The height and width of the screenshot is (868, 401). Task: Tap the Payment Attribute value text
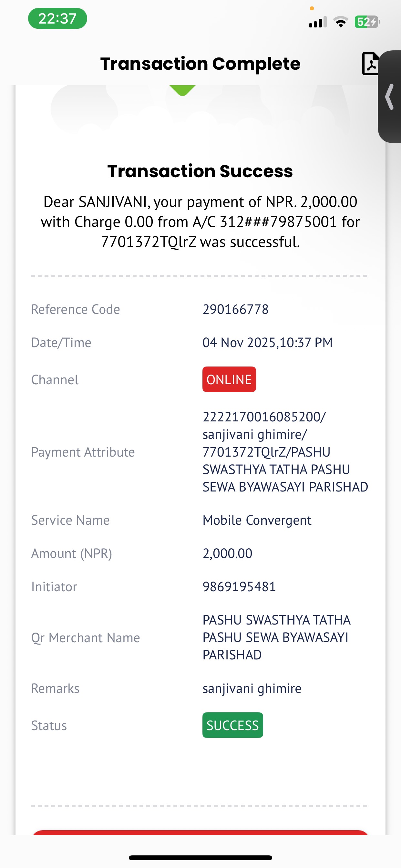point(285,452)
